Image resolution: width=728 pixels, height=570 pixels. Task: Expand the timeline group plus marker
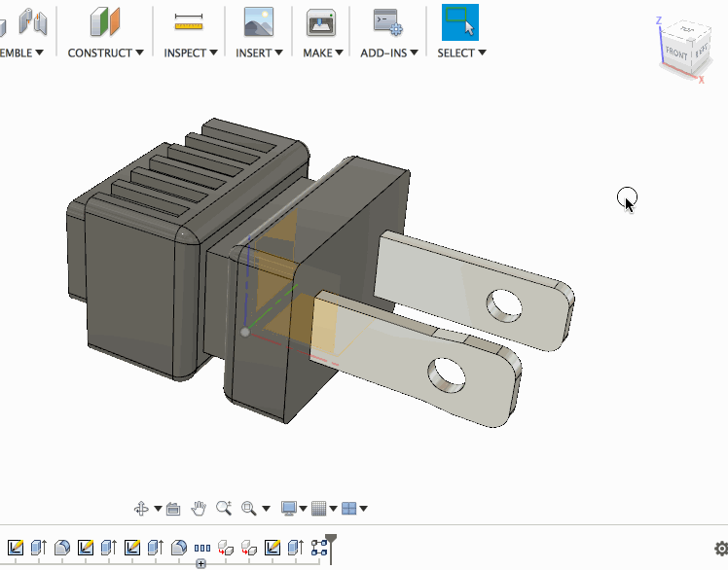point(201,564)
